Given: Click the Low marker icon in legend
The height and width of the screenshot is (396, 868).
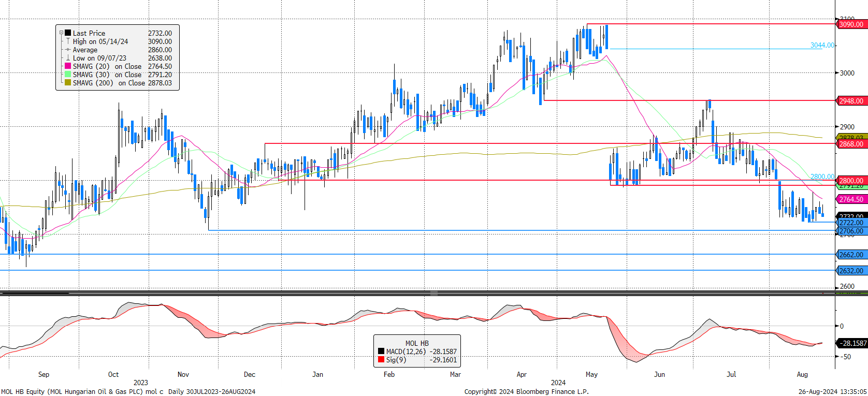Looking at the screenshot, I should (x=68, y=58).
